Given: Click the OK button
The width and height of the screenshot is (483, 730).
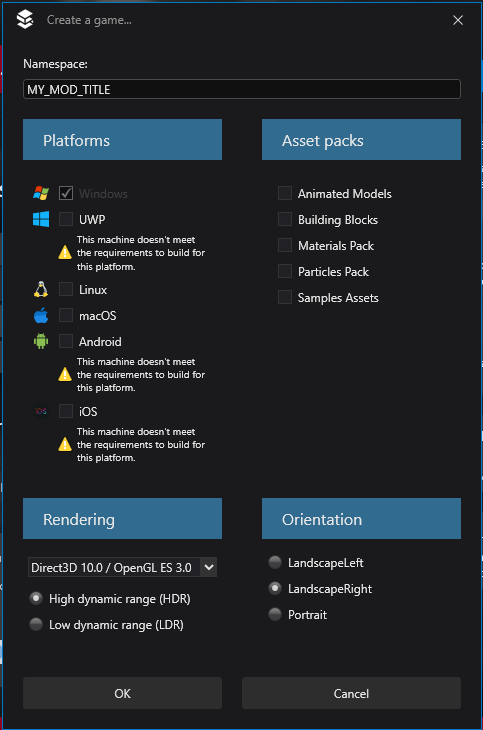Looking at the screenshot, I should [x=122, y=693].
